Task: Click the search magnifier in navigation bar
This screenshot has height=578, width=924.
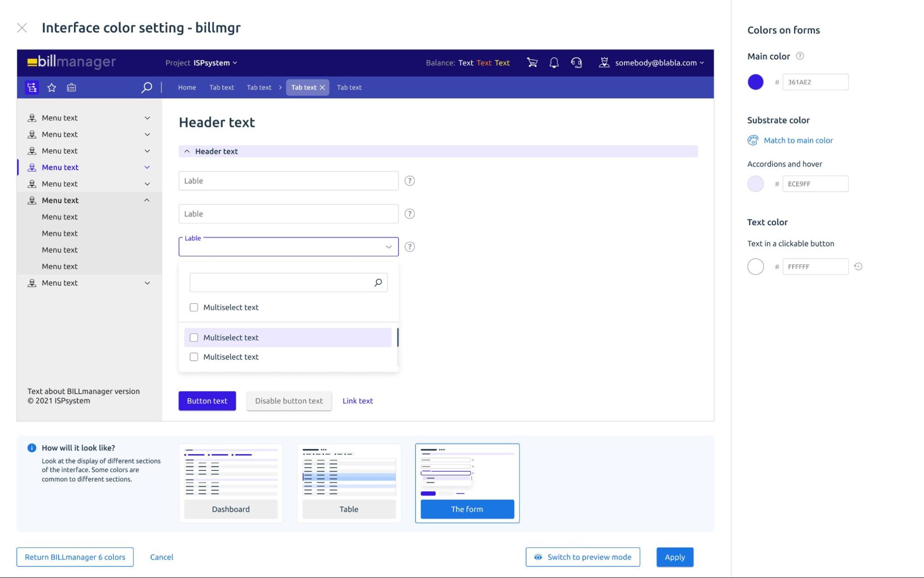Action: (147, 87)
